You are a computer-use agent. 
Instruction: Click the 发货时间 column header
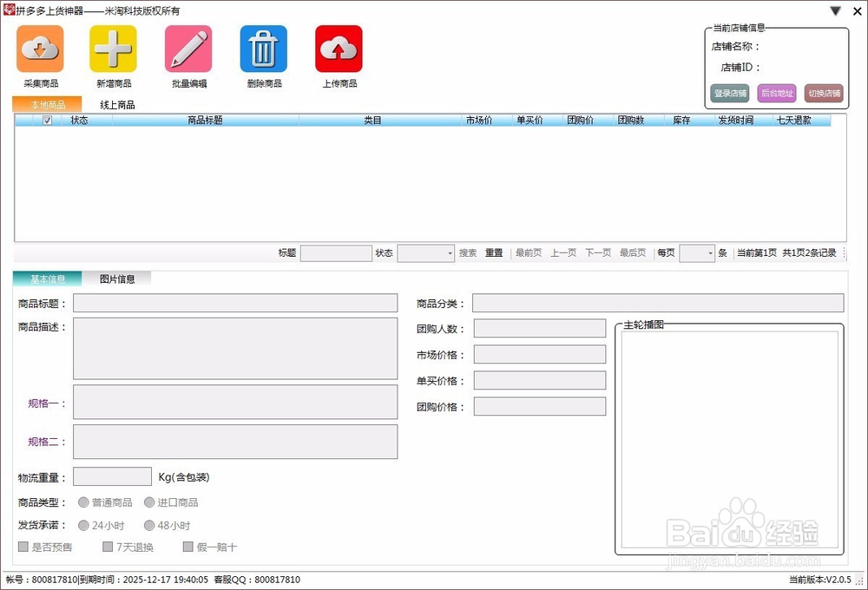pos(736,120)
